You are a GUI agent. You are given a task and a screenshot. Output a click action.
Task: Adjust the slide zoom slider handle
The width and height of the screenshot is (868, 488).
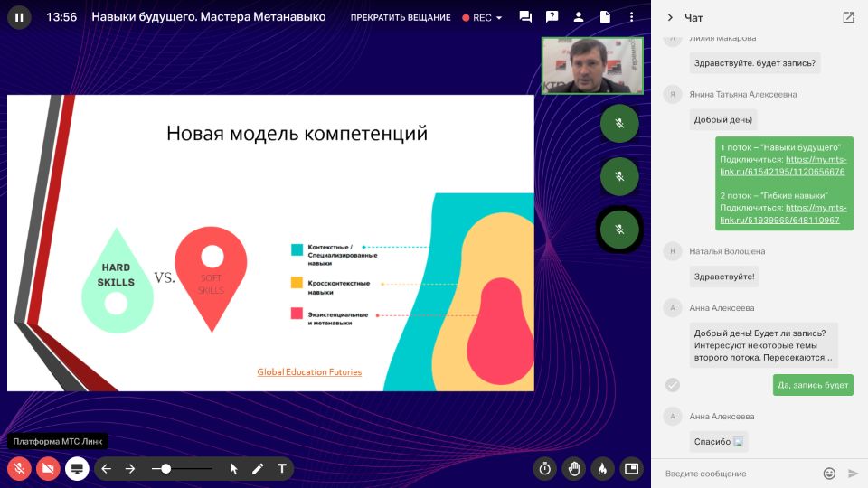pyautogui.click(x=165, y=469)
